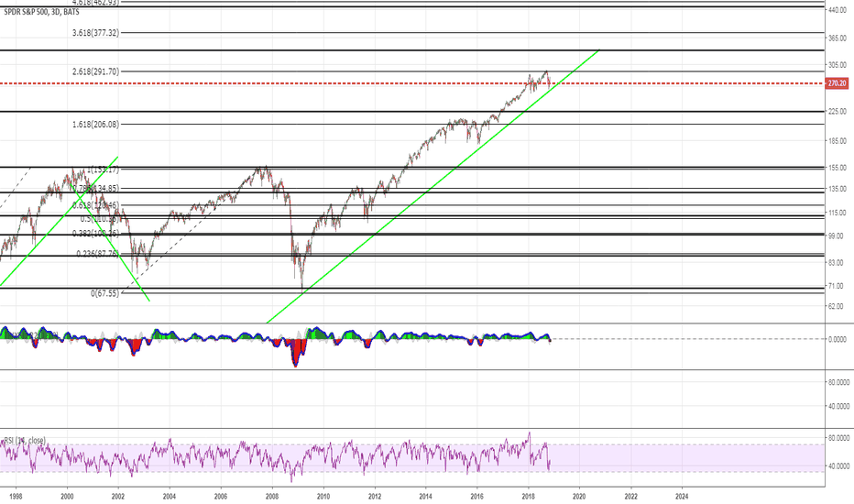Click the 2006 time axis label
Image resolution: width=854 pixels, height=504 pixels.
221,497
